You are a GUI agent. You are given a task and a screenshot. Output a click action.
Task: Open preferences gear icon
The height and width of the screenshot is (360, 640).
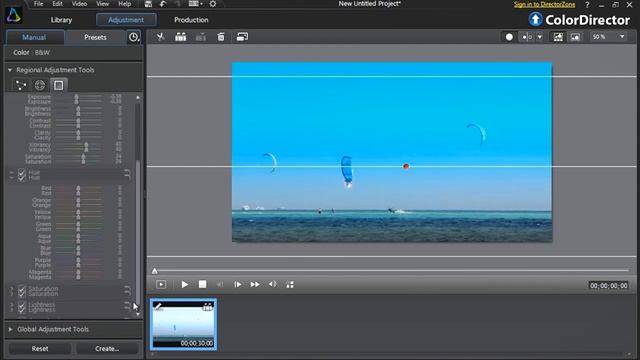tap(213, 4)
